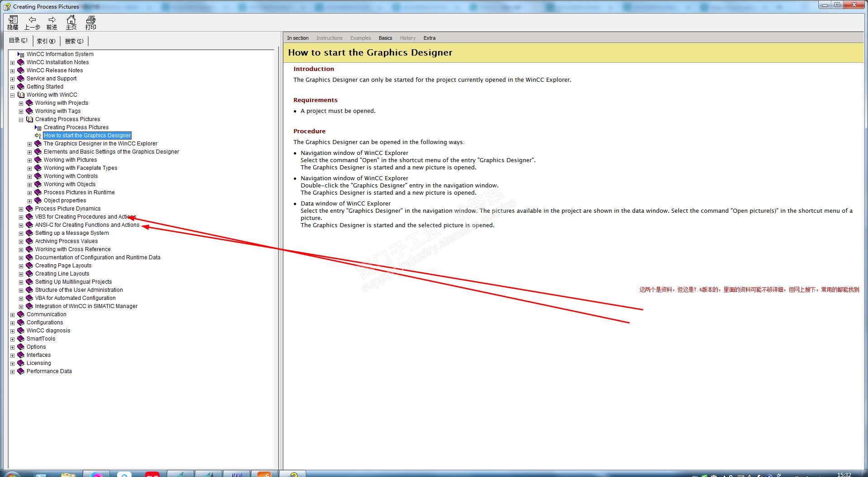Image resolution: width=868 pixels, height=477 pixels.
Task: Click the taskbar clock showing 15:32
Action: pyautogui.click(x=844, y=474)
